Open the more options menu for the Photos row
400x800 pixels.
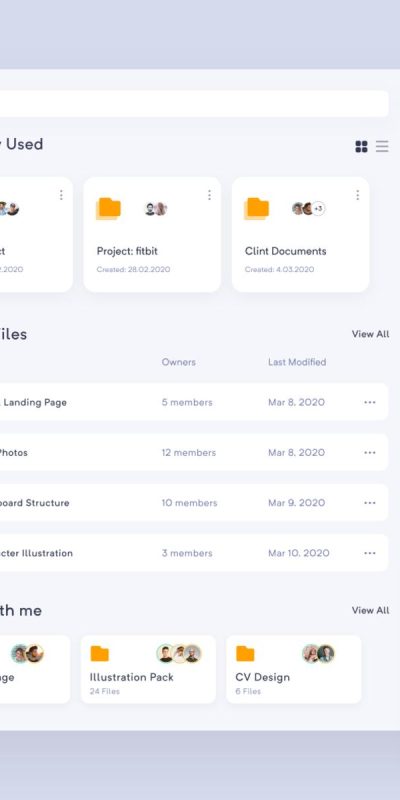pyautogui.click(x=370, y=453)
